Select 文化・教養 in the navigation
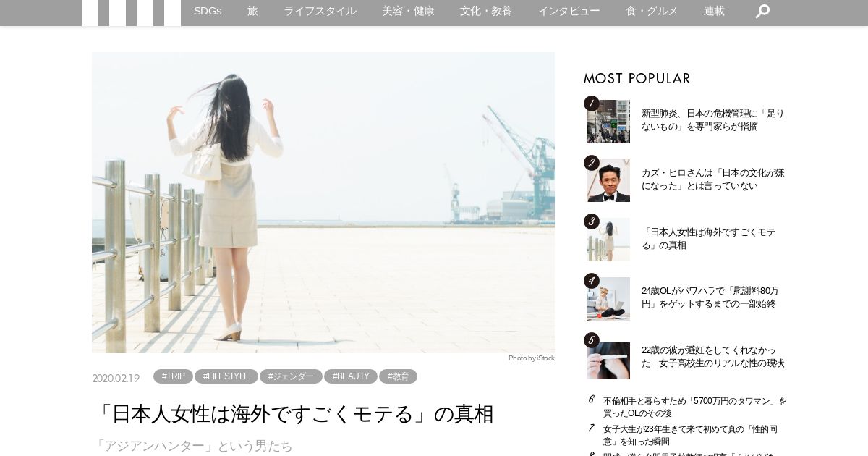Viewport: 868px width, 456px height. click(486, 11)
